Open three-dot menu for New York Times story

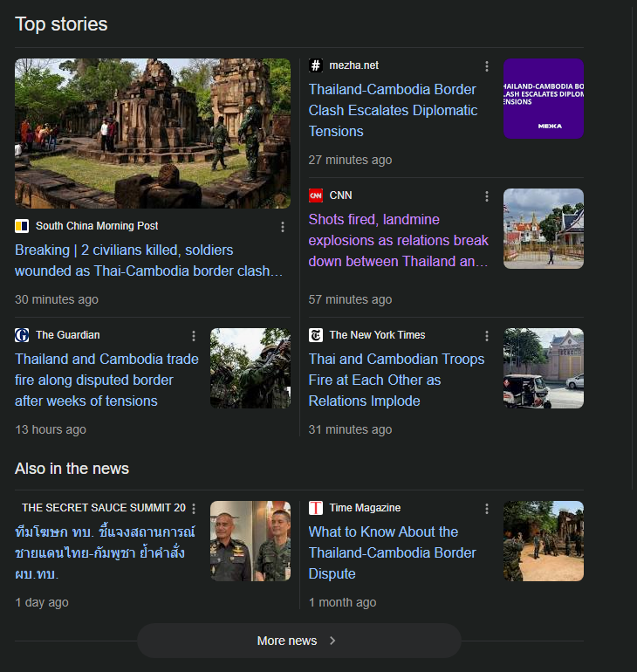tap(487, 336)
